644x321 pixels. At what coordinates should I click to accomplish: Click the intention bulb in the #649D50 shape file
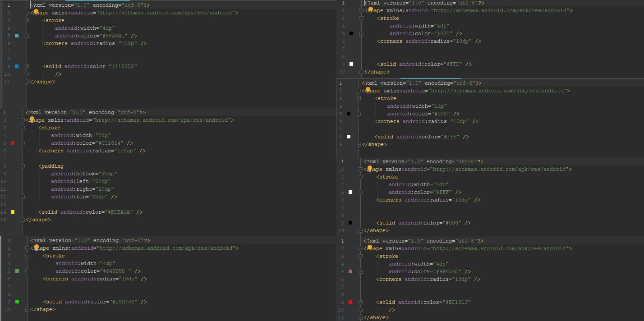[37, 247]
